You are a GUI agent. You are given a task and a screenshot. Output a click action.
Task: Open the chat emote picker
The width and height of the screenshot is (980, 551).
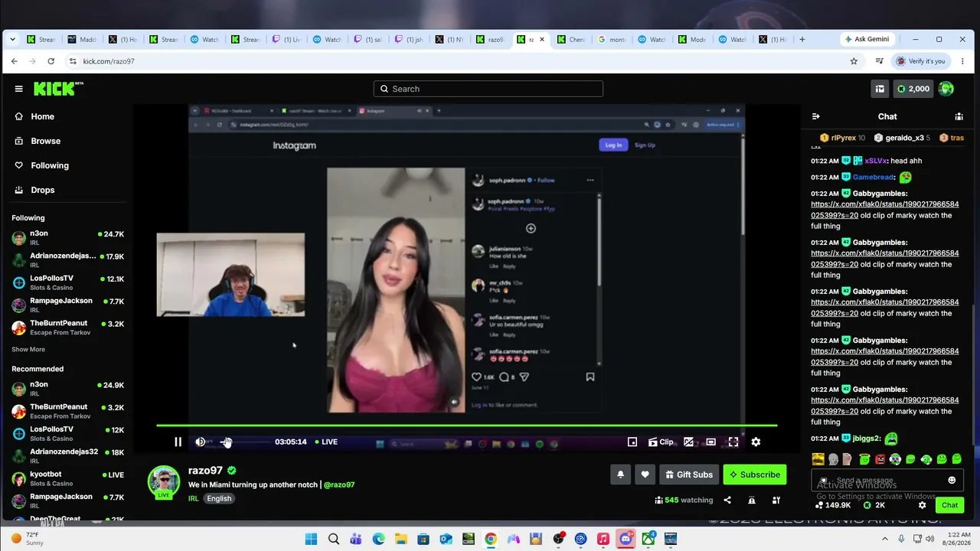pos(952,480)
